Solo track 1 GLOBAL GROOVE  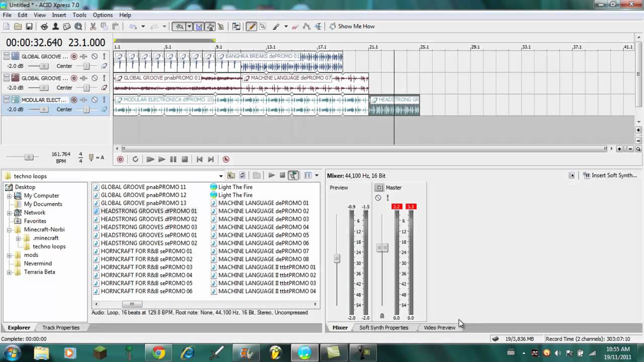click(x=104, y=56)
